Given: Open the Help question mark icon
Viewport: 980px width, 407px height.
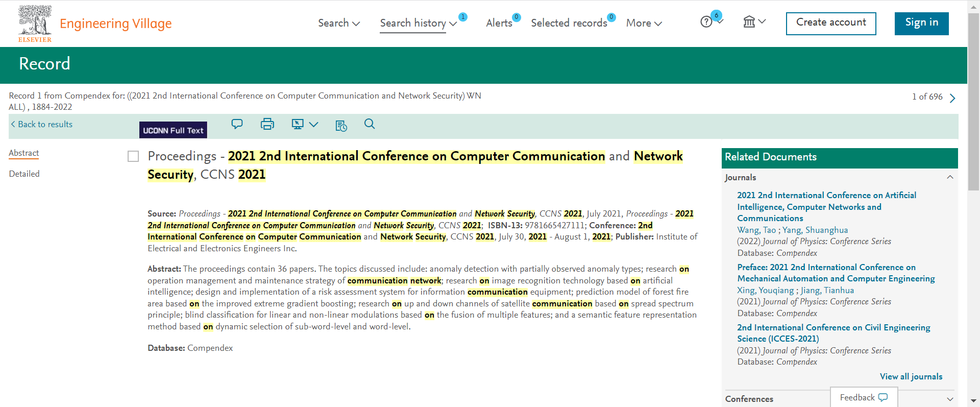Looking at the screenshot, I should click(x=706, y=22).
